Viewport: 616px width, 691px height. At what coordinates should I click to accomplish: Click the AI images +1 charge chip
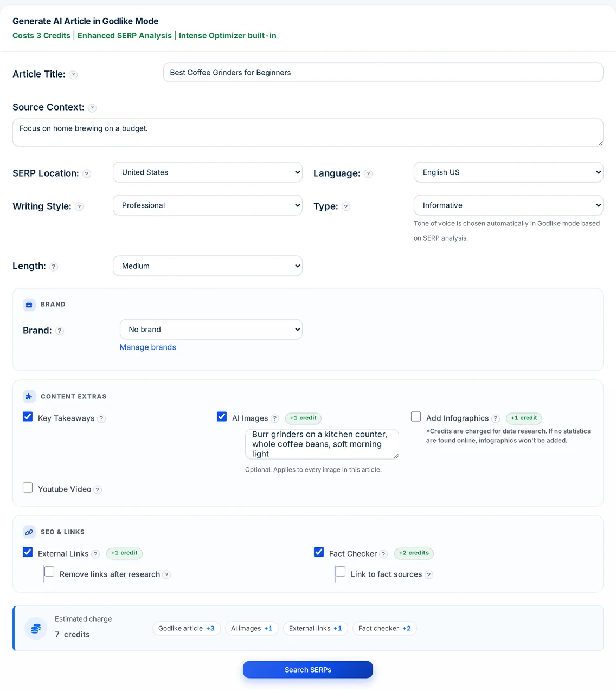252,629
